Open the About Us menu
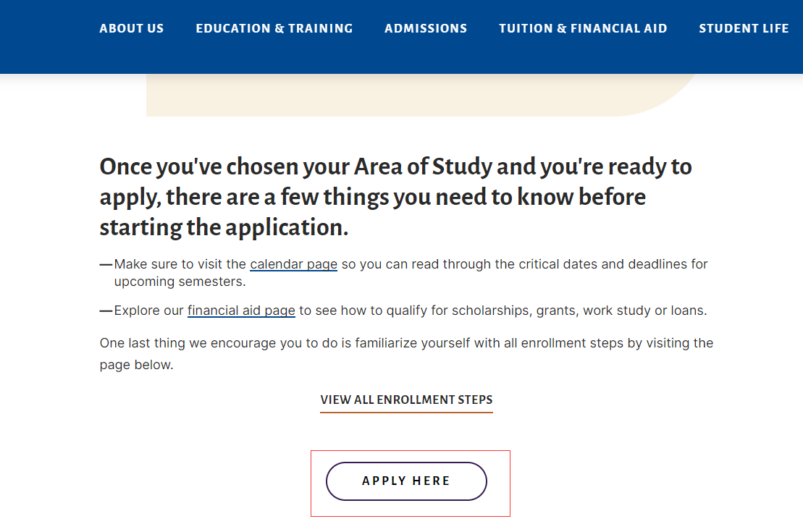This screenshot has width=803, height=532. click(x=132, y=29)
